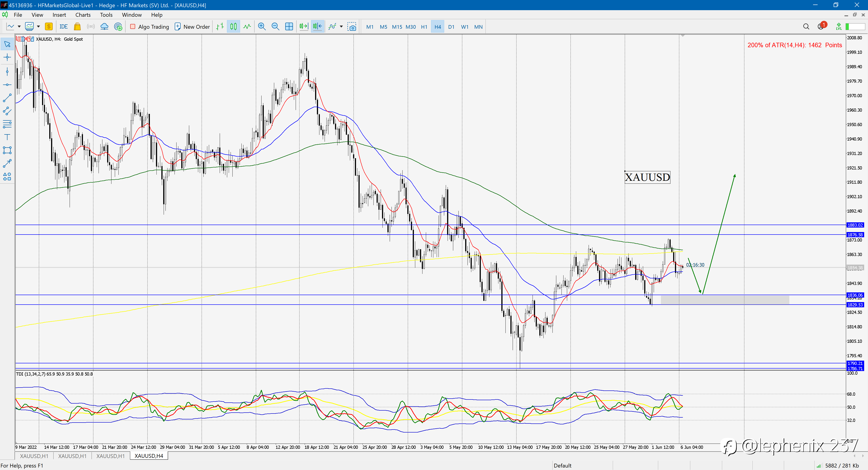Take a chart screenshot with camera icon
The image size is (868, 470).
click(x=352, y=27)
